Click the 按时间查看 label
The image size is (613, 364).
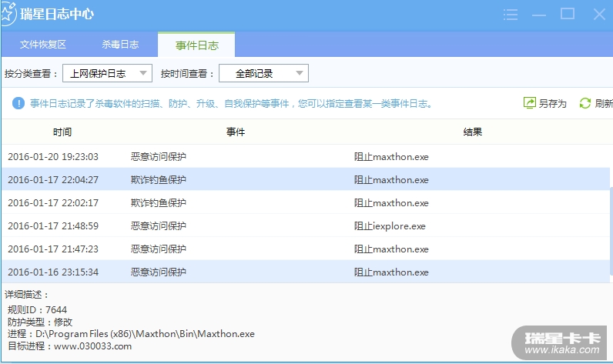pyautogui.click(x=187, y=73)
